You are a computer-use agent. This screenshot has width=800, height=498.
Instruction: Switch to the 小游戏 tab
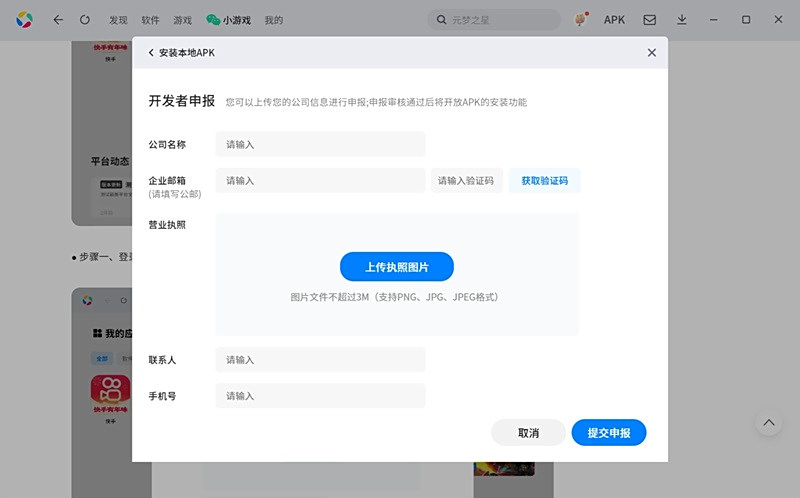(229, 20)
